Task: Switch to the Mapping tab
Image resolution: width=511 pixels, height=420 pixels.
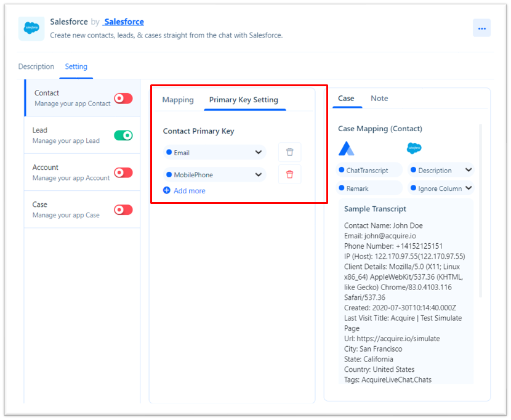Action: click(178, 100)
